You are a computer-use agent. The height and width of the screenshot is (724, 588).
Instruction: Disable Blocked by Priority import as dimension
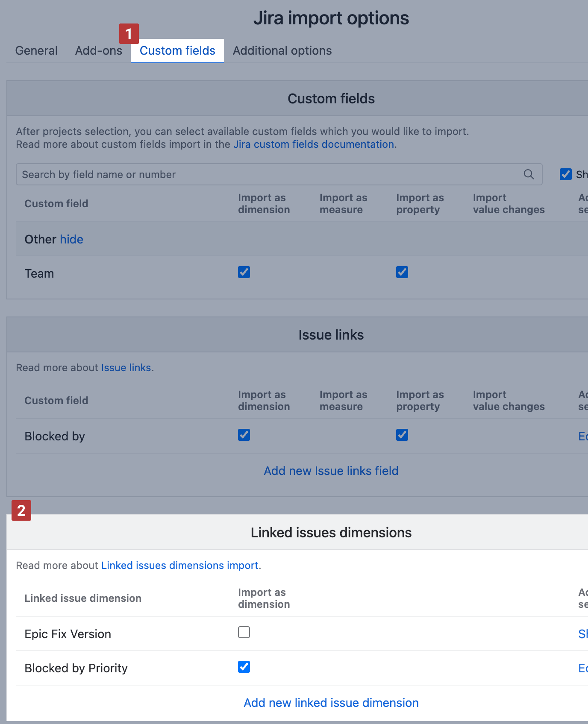point(244,667)
